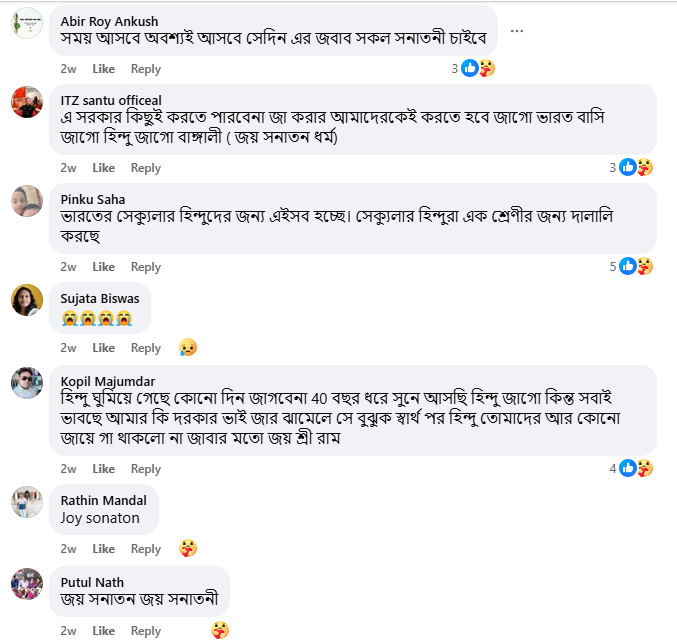
Task: Reply to Rathin Mandal's comment
Action: click(146, 549)
